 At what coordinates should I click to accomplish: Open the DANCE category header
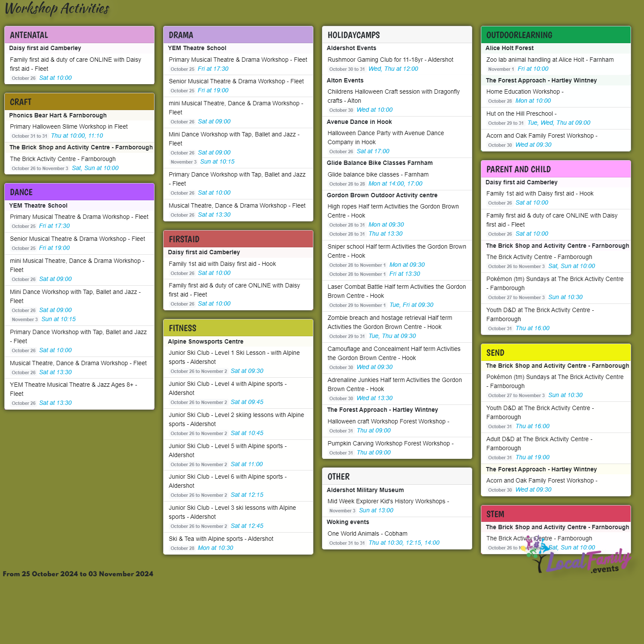[79, 192]
